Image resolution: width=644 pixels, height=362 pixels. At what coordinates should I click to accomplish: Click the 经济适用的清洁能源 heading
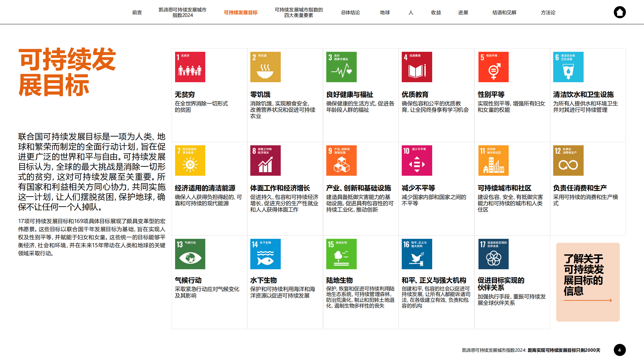[x=205, y=188]
